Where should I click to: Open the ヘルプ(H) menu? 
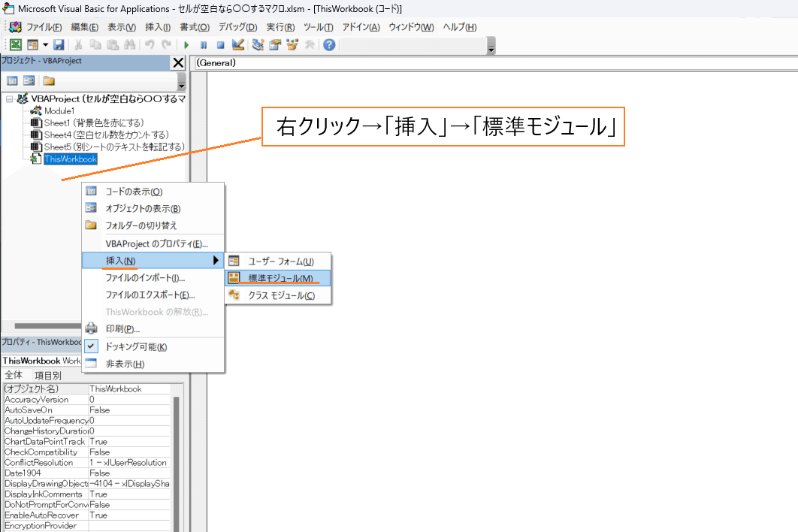(460, 27)
